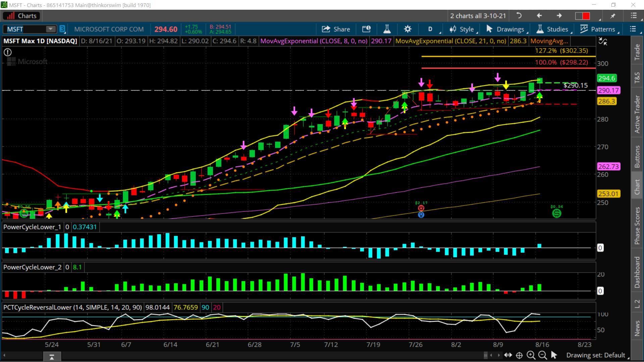Image resolution: width=644 pixels, height=362 pixels.
Task: Open the blue toolbar list options menu
Action: [x=633, y=29]
